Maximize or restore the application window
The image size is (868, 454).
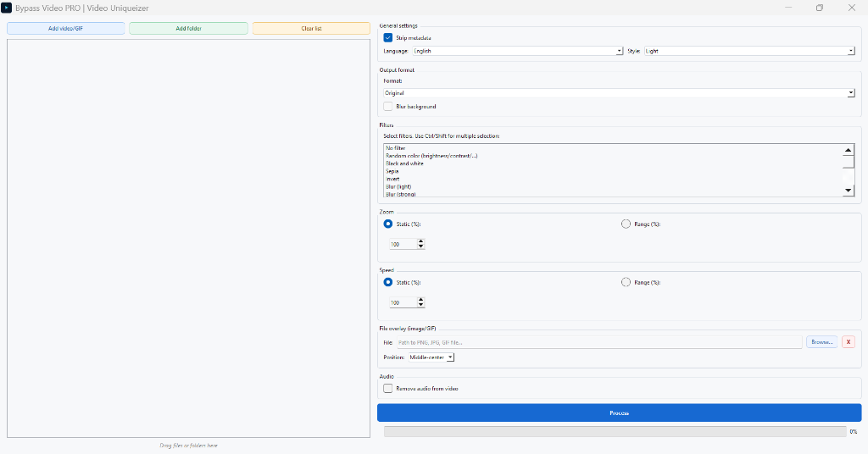(820, 8)
